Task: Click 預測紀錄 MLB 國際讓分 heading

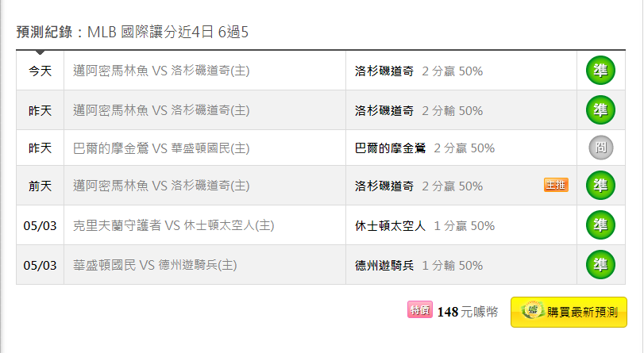Action: coord(133,32)
